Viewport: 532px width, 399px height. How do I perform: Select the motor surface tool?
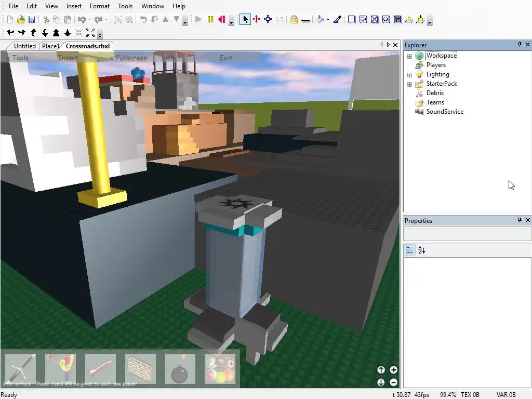tap(420, 19)
